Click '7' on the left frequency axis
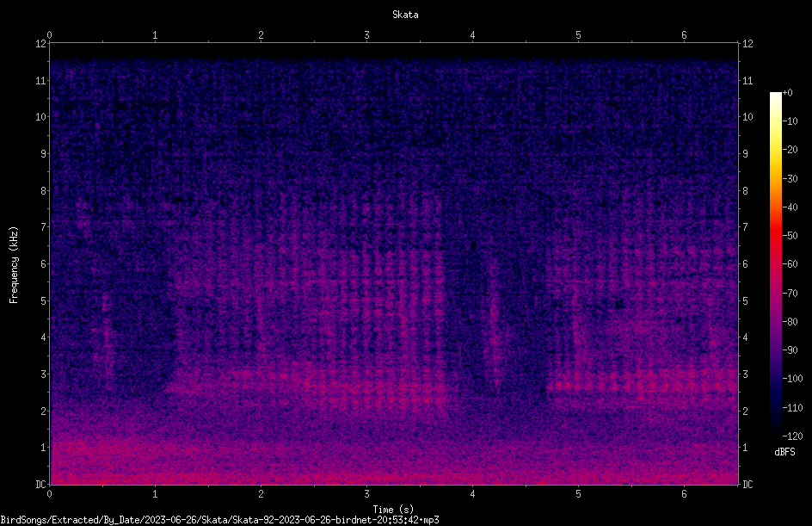 tap(43, 227)
